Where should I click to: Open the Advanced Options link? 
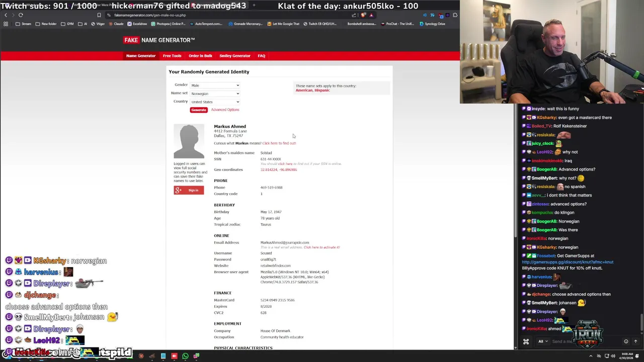pyautogui.click(x=225, y=110)
